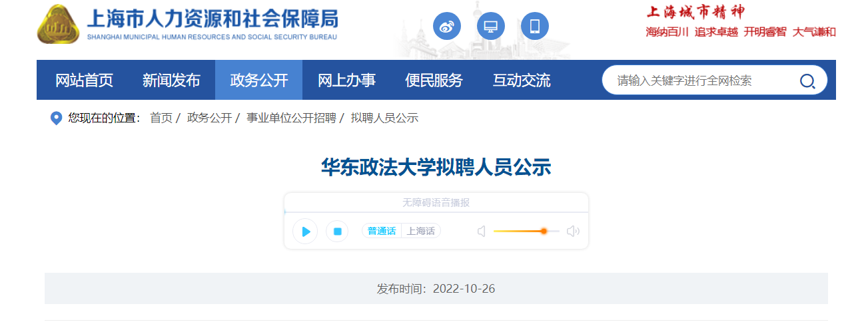
Task: Play the voice broadcast audio
Action: [x=305, y=232]
